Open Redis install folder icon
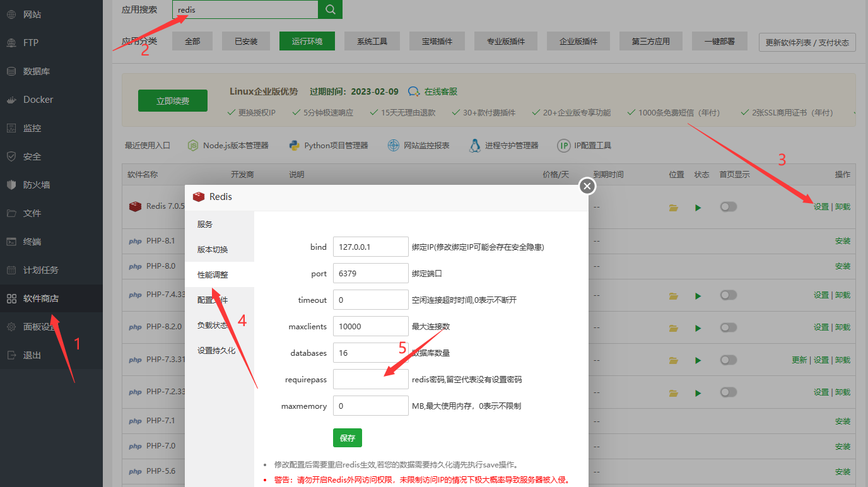 click(x=674, y=208)
